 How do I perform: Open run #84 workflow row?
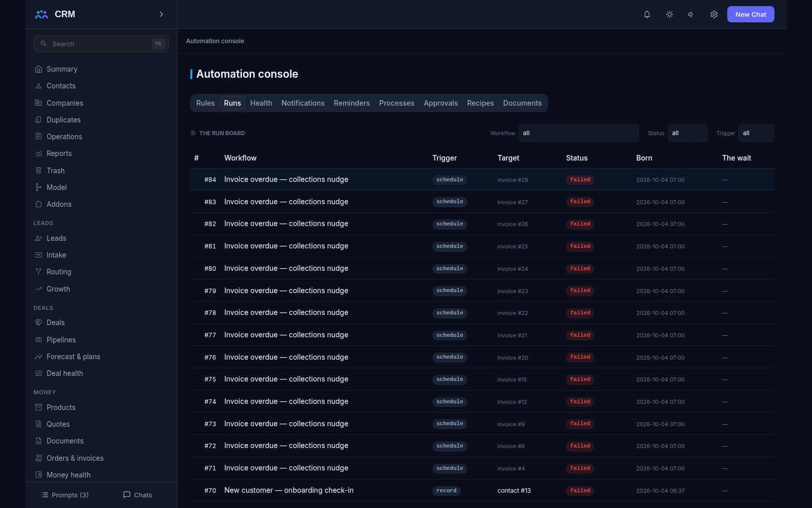tap(482, 179)
